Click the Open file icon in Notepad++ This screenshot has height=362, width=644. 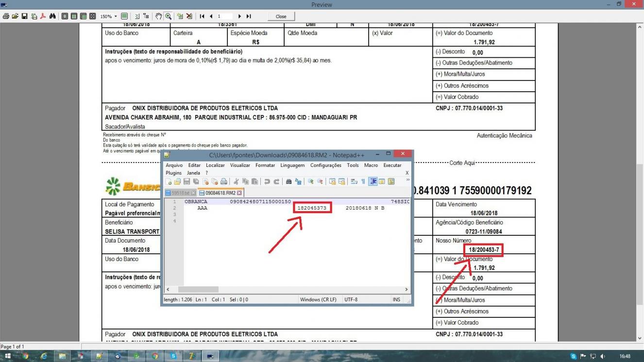point(177,181)
